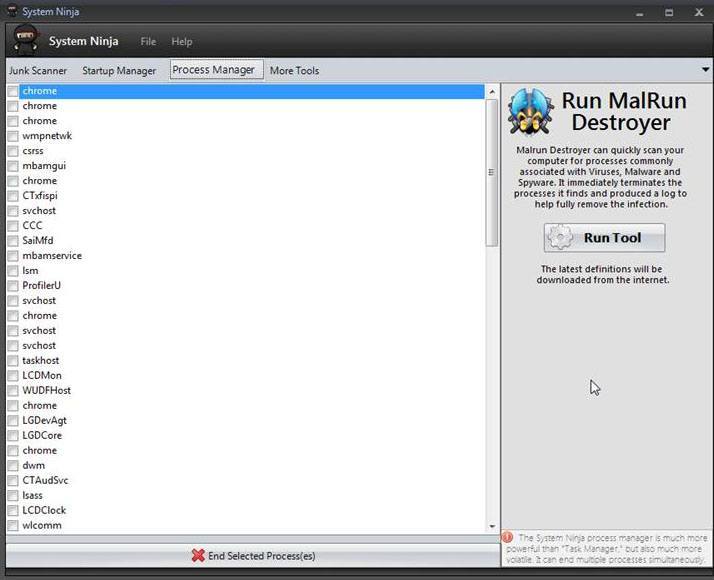Select the highlighted chrome process row
Image resolution: width=714 pixels, height=580 pixels.
click(251, 91)
